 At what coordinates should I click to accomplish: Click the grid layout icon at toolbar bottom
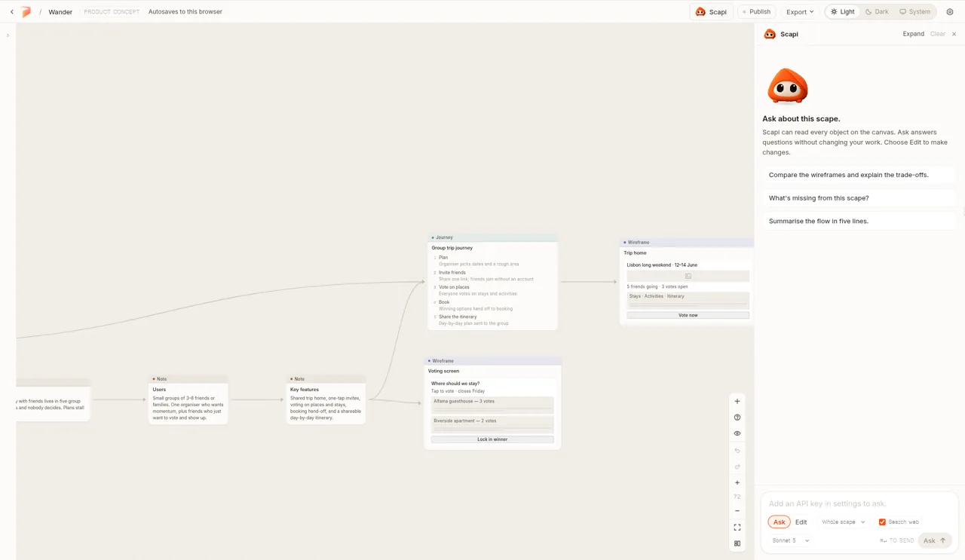737,543
